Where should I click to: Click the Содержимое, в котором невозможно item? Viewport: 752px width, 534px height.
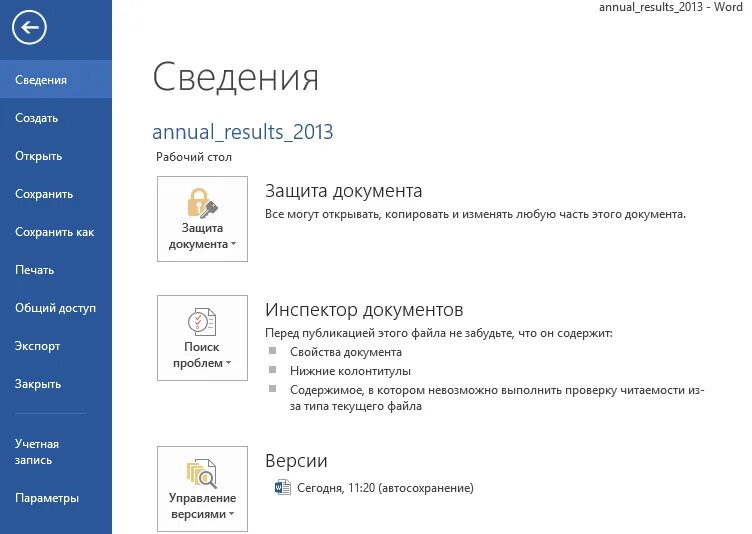[497, 398]
